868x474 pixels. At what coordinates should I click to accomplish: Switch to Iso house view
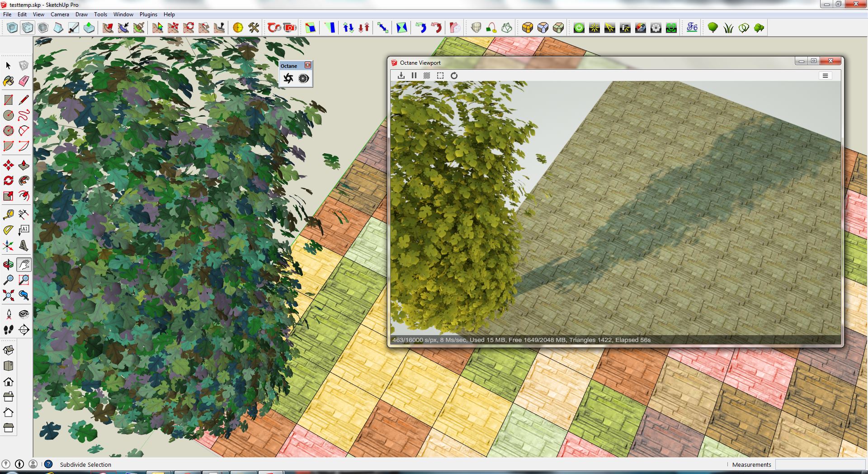(x=8, y=350)
